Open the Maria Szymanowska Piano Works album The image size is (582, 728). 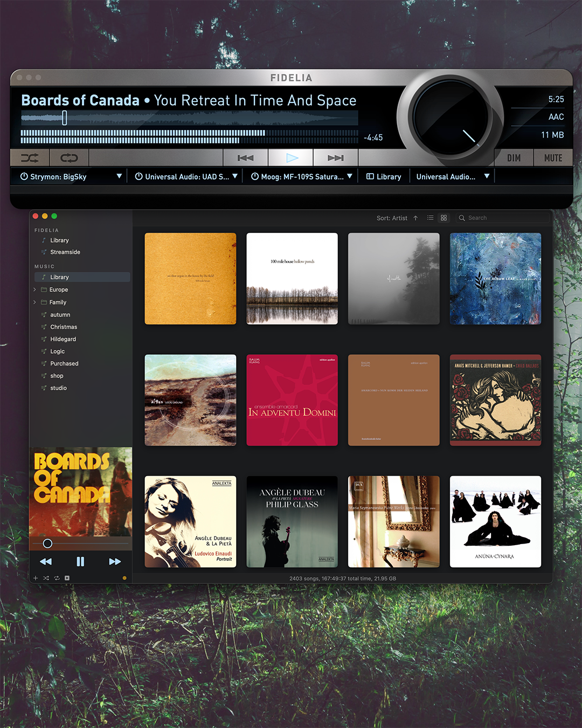coord(394,521)
